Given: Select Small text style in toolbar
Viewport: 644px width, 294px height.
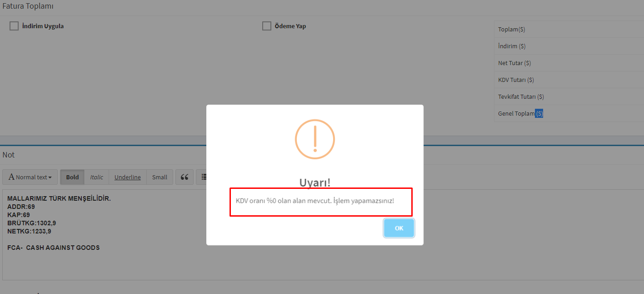Looking at the screenshot, I should point(160,177).
